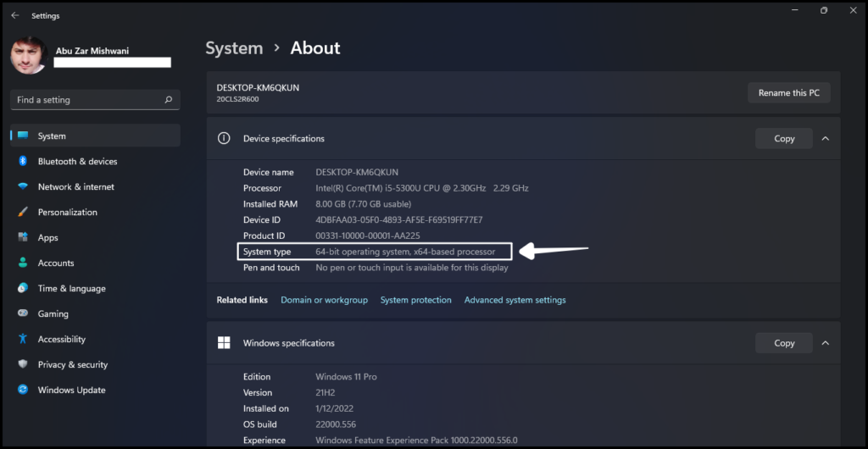Click the search magnifier in Find a setting

pyautogui.click(x=169, y=100)
